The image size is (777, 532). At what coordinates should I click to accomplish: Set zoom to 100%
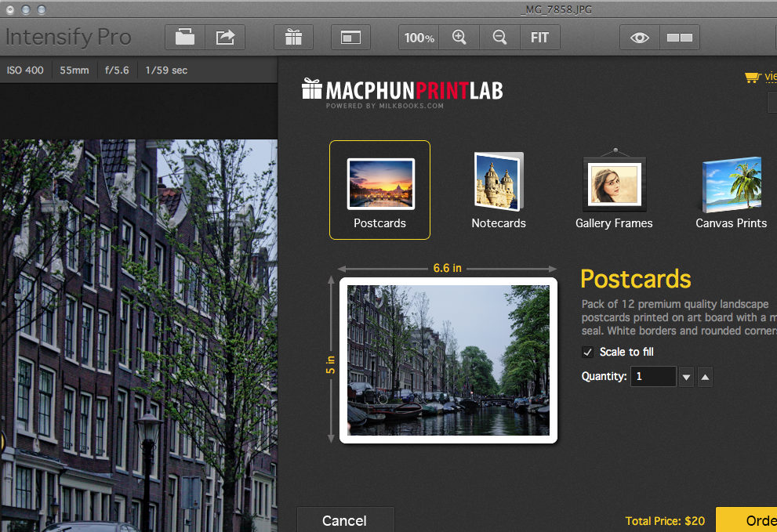[x=419, y=38]
